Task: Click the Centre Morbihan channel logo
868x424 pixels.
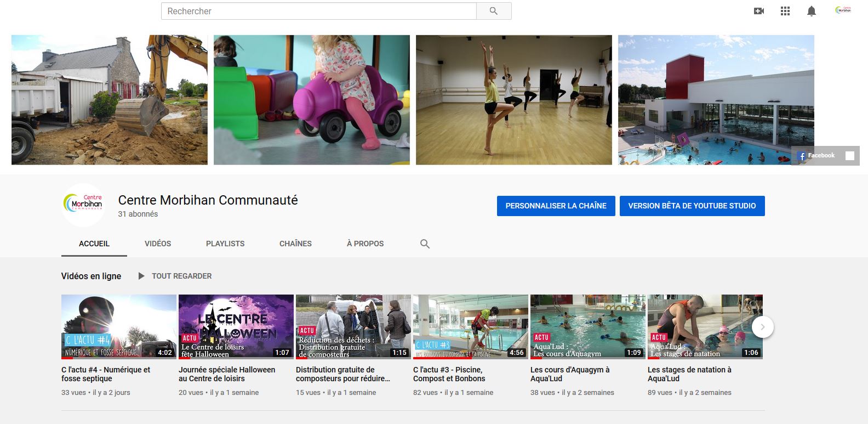Action: tap(83, 205)
